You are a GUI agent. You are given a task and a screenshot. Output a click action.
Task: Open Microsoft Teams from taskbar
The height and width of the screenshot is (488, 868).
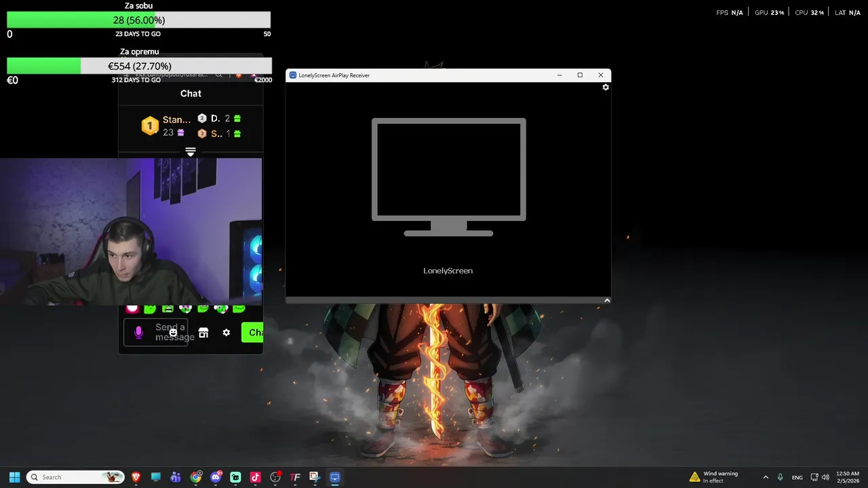tap(176, 477)
